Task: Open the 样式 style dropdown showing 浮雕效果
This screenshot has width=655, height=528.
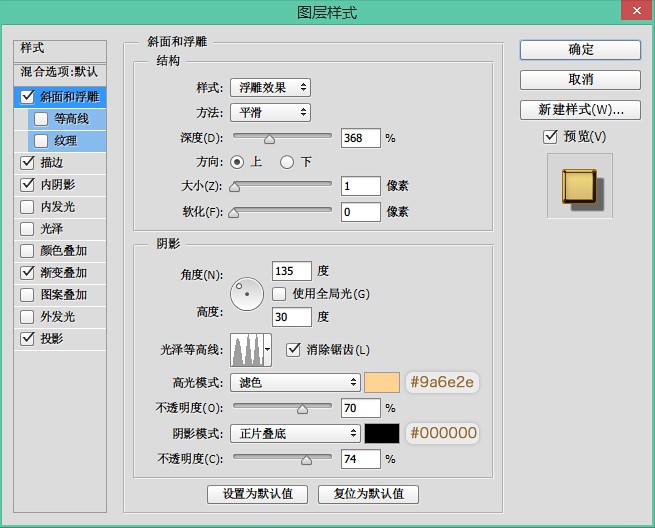Action: (270, 88)
